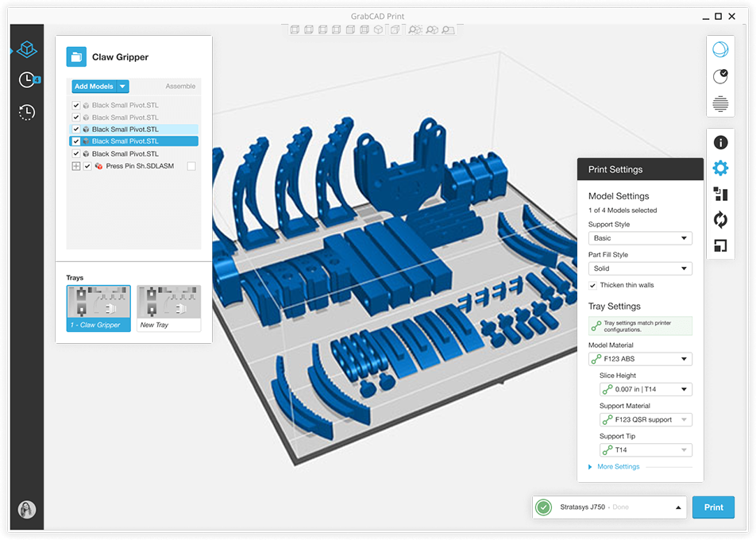Viewport: 756px width, 540px height.
Task: Click the green check printer status icon
Action: point(544,507)
